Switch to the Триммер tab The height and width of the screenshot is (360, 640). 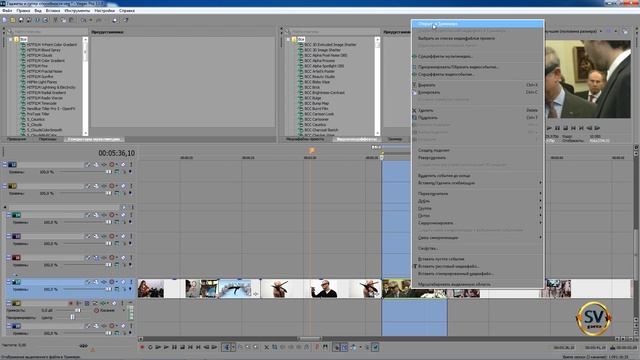click(395, 139)
